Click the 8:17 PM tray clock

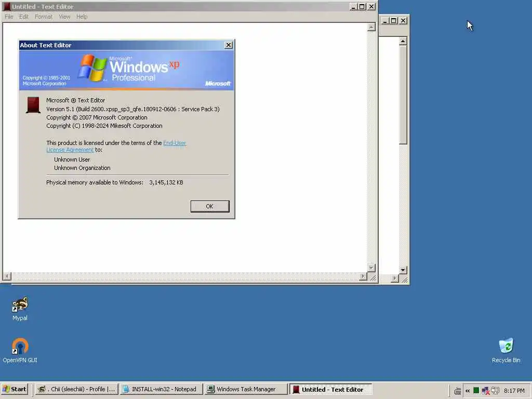tap(514, 391)
